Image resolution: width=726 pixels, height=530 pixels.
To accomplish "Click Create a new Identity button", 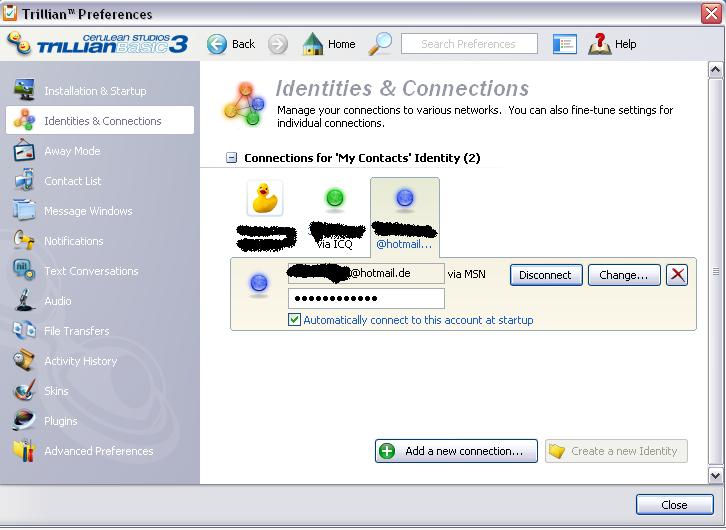I will coord(616,451).
